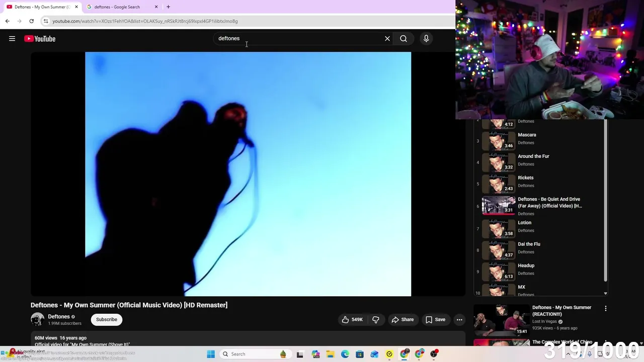
Task: Dislike the video
Action: click(x=376, y=320)
